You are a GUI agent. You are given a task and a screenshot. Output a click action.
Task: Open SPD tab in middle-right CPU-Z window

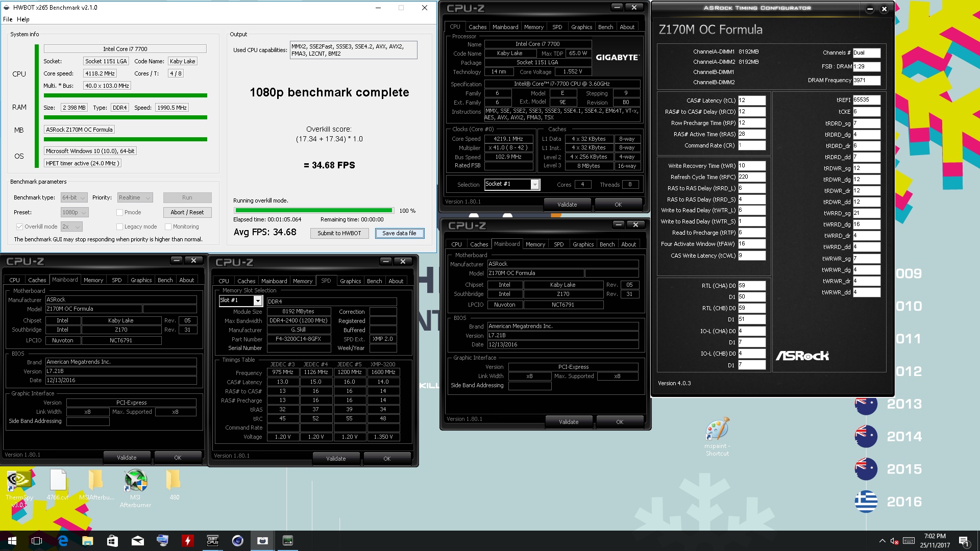[558, 244]
